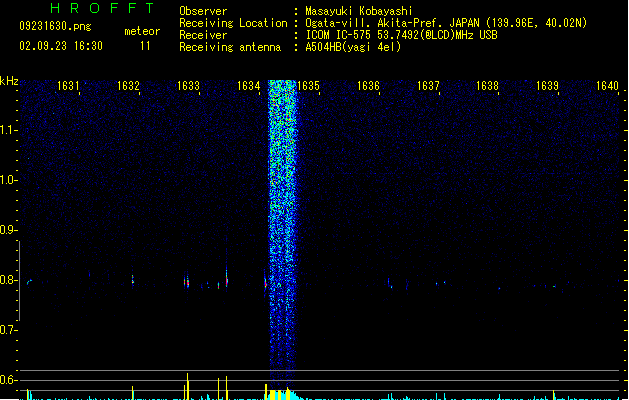Click the Receiving antenna label
The image size is (629, 400).
click(x=230, y=47)
